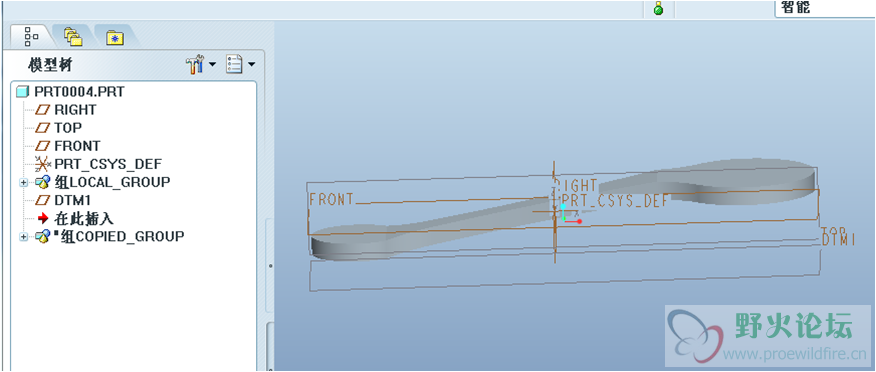Click the 组LOCAL_GROUP group icon
Image resolution: width=876 pixels, height=372 pixels.
pyautogui.click(x=43, y=182)
